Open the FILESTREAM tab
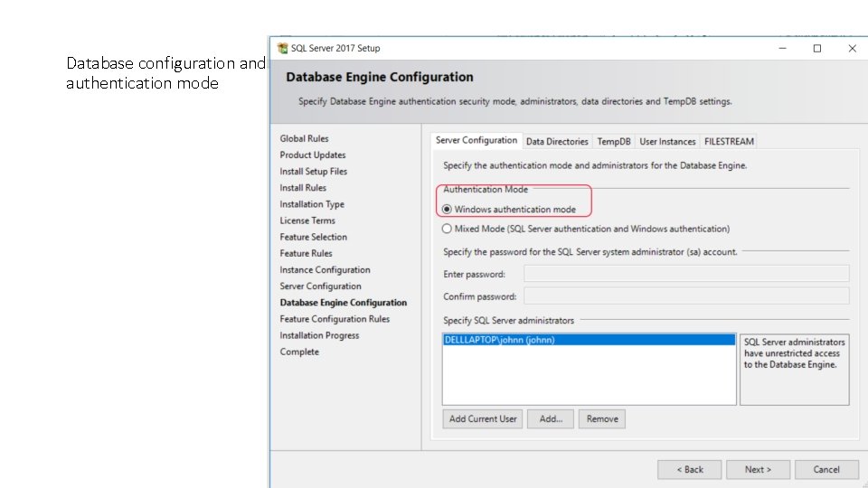This screenshot has height=488, width=868. 729,141
